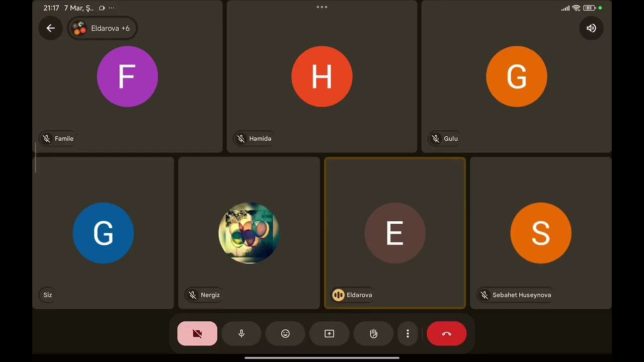This screenshot has height=362, width=644.
Task: Go back using the arrow button
Action: tap(50, 28)
